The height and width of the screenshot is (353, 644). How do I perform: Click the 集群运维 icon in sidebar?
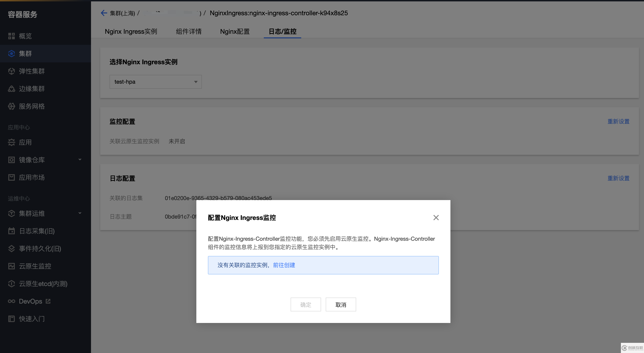pos(12,213)
